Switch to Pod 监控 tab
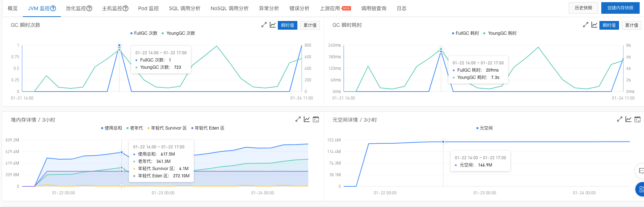Screen dimensions: 644x207 click(x=149, y=8)
